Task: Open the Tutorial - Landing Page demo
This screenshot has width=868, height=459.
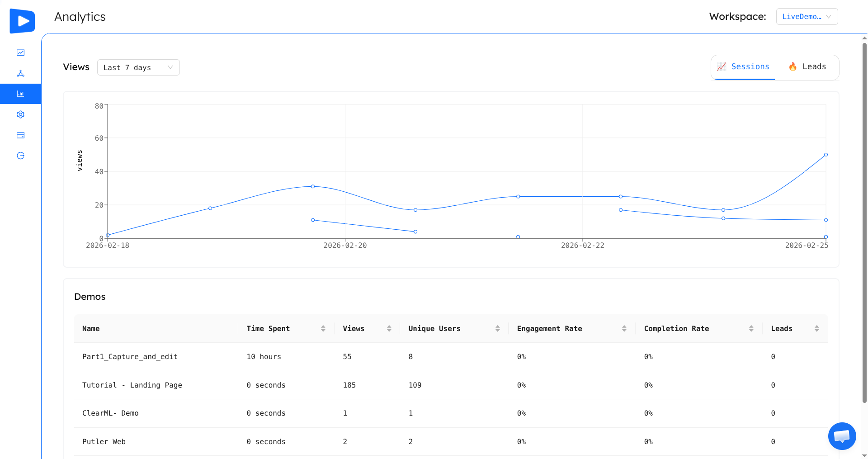Action: (132, 385)
